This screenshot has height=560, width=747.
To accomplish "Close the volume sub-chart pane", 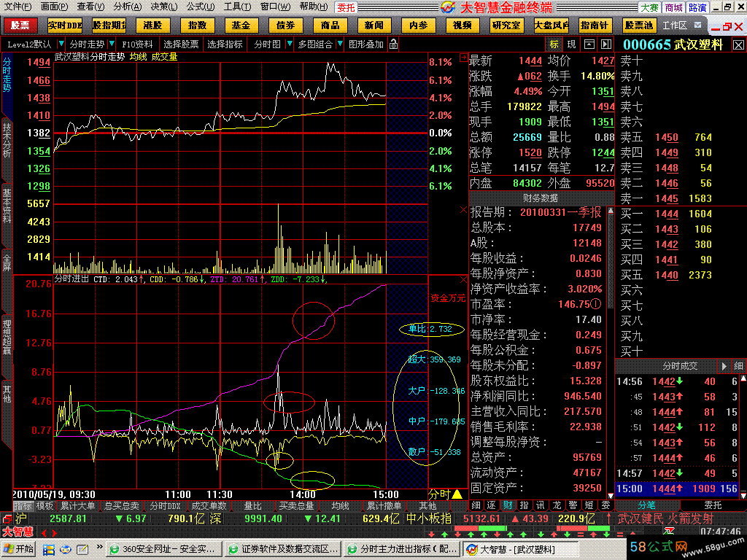I will [x=463, y=210].
